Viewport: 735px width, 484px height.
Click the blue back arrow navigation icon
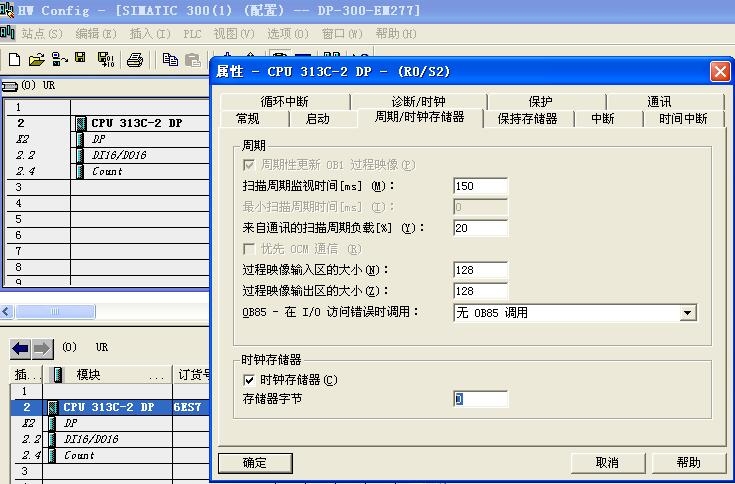[x=20, y=349]
